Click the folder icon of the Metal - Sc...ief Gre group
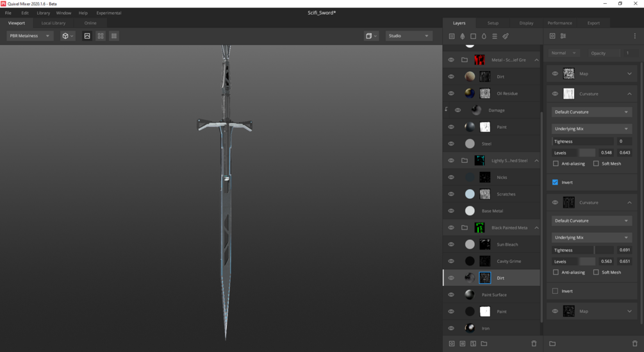 (x=465, y=60)
